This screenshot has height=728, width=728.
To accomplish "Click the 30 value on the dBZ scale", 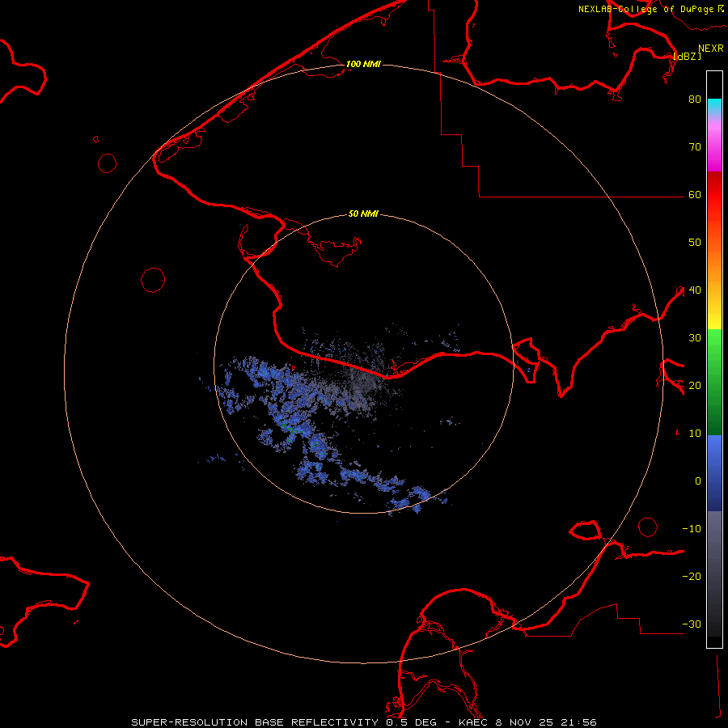I will [x=695, y=338].
